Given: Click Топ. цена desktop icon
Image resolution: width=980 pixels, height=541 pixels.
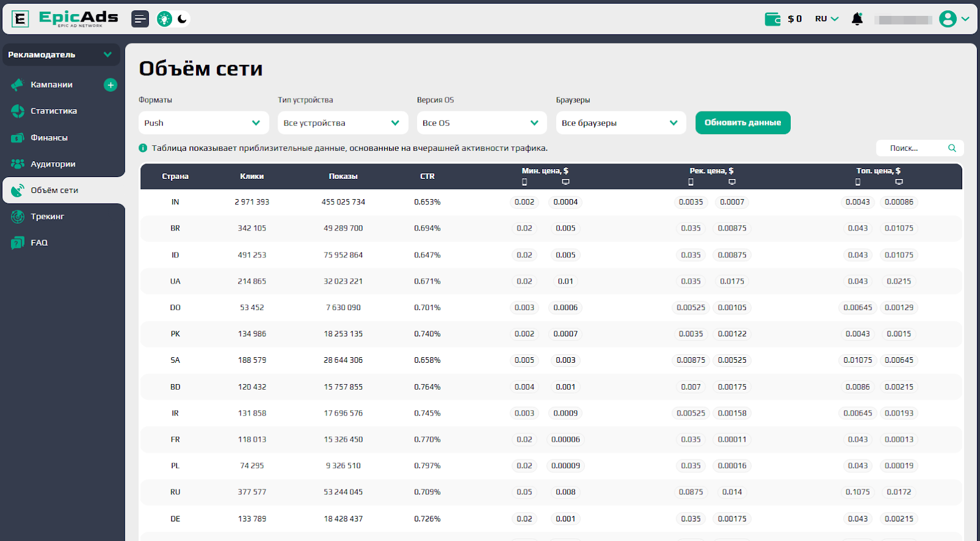Looking at the screenshot, I should (x=899, y=182).
